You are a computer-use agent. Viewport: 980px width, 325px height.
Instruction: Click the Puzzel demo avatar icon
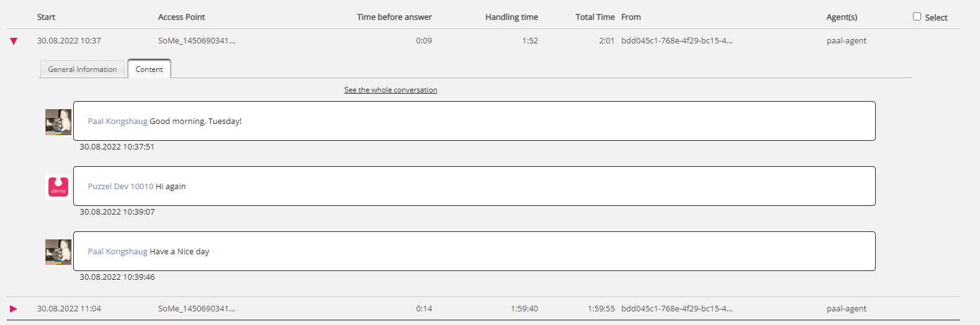pos(58,187)
